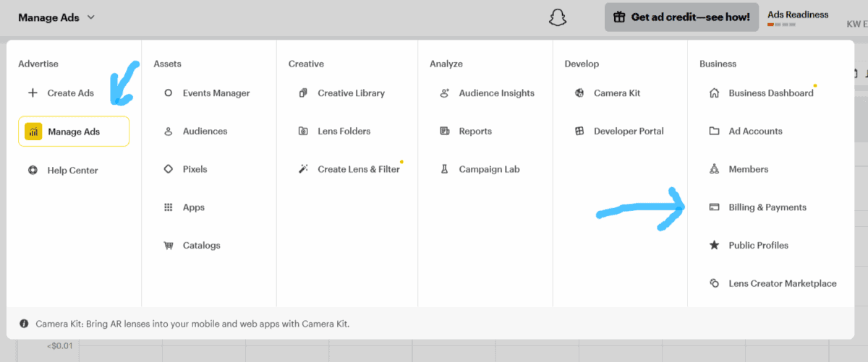Click the Pixels diamond icon
The height and width of the screenshot is (362, 868).
pyautogui.click(x=169, y=169)
